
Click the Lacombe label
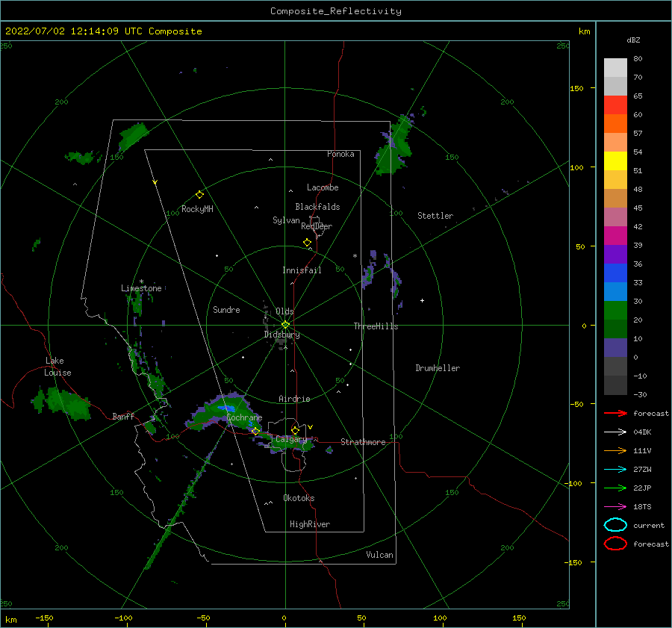pyautogui.click(x=323, y=187)
